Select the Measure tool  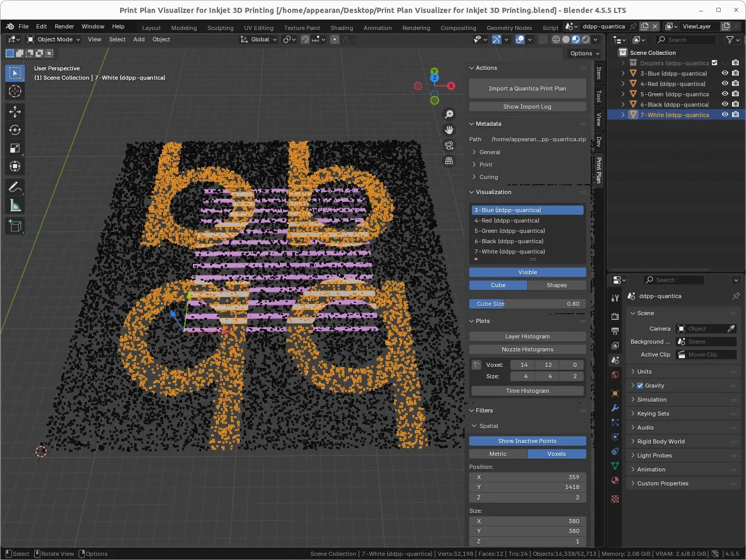tap(15, 206)
